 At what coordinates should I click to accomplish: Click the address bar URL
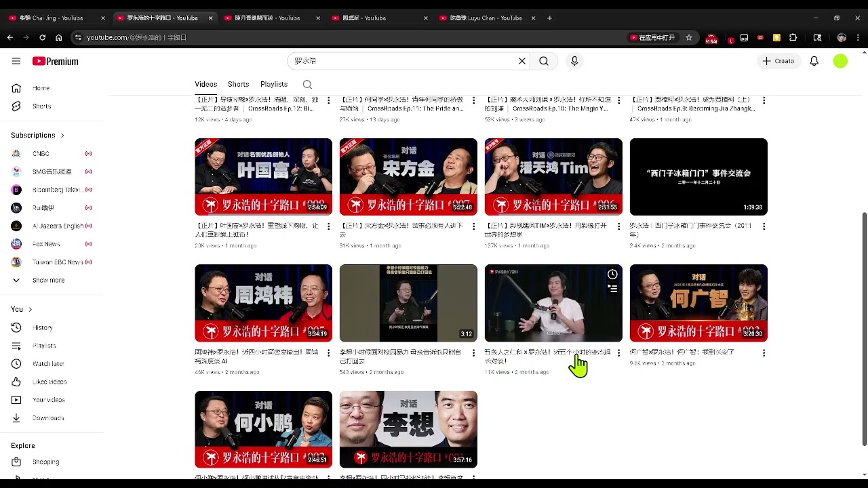pos(136,37)
